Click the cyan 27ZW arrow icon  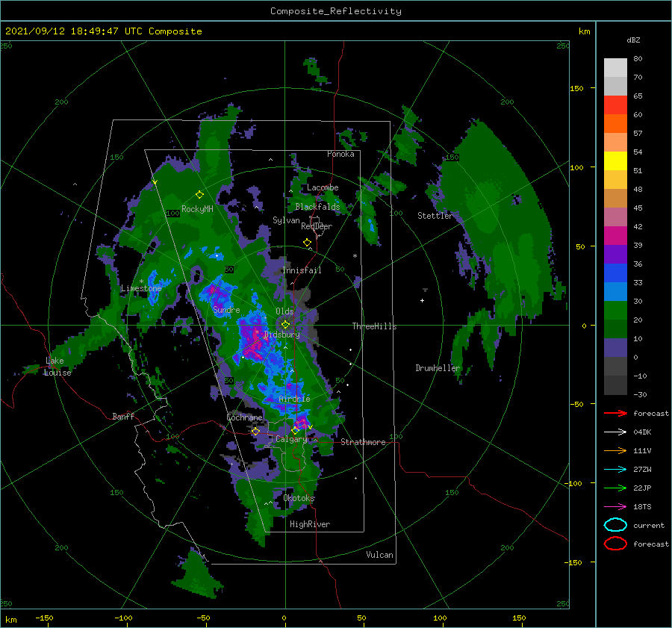[x=615, y=470]
